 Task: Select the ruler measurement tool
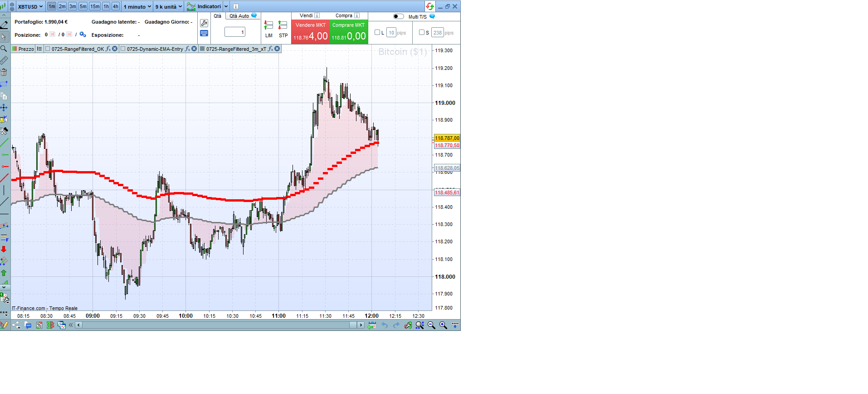pyautogui.click(x=4, y=60)
